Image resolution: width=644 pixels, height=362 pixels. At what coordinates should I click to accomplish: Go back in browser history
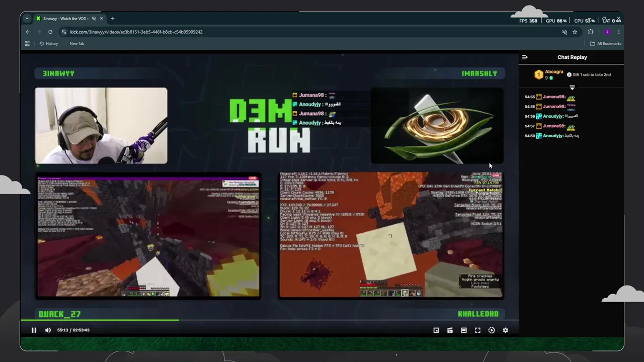point(28,32)
